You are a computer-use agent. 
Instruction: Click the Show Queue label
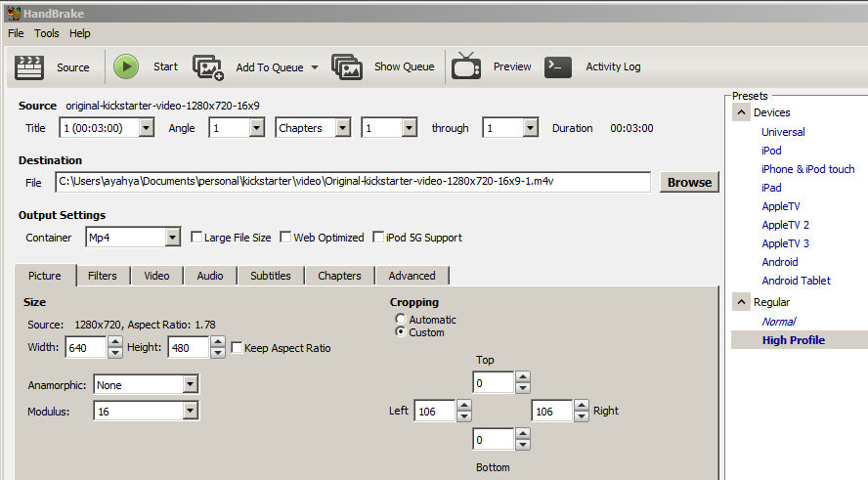coord(404,66)
